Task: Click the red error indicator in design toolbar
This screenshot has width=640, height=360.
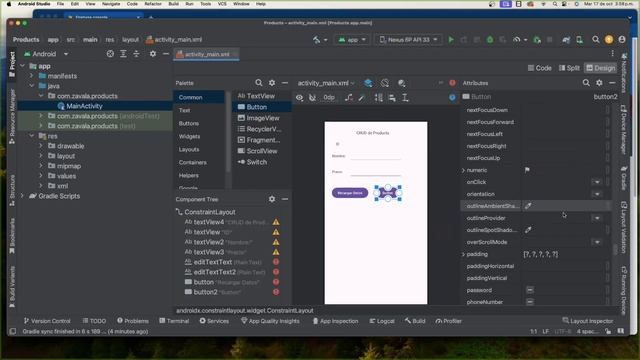Action: pos(452,83)
